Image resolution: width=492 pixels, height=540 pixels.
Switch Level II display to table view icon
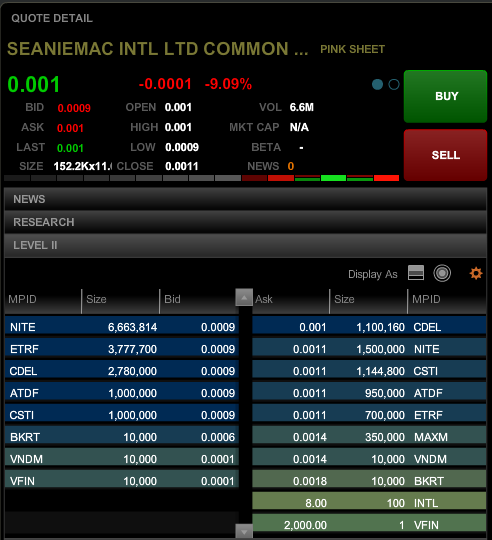tap(416, 273)
